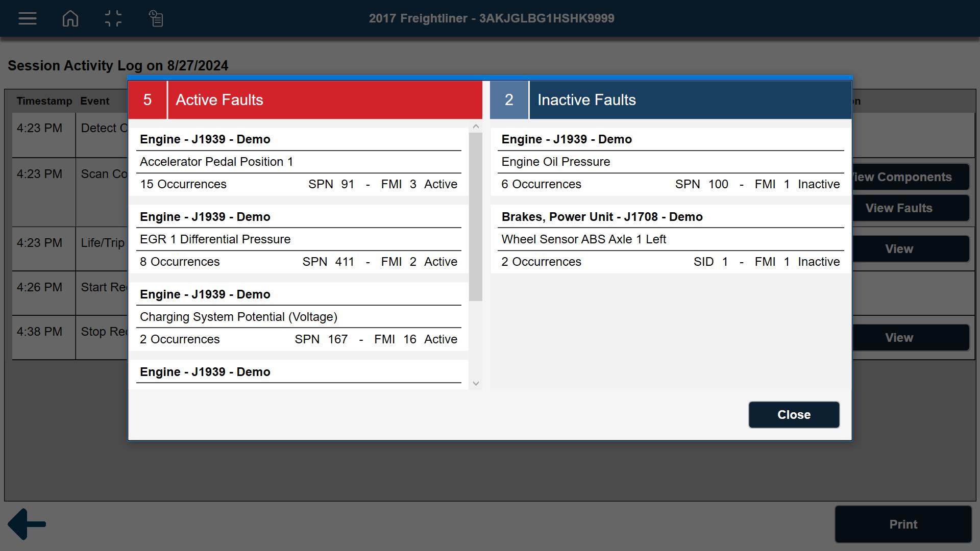Close the faults dialog
The width and height of the screenshot is (980, 551).
pyautogui.click(x=793, y=414)
